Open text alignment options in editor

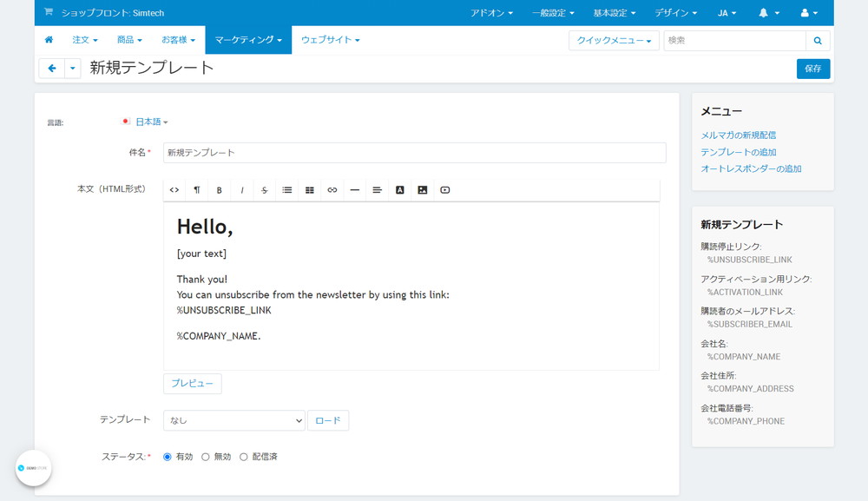click(377, 190)
